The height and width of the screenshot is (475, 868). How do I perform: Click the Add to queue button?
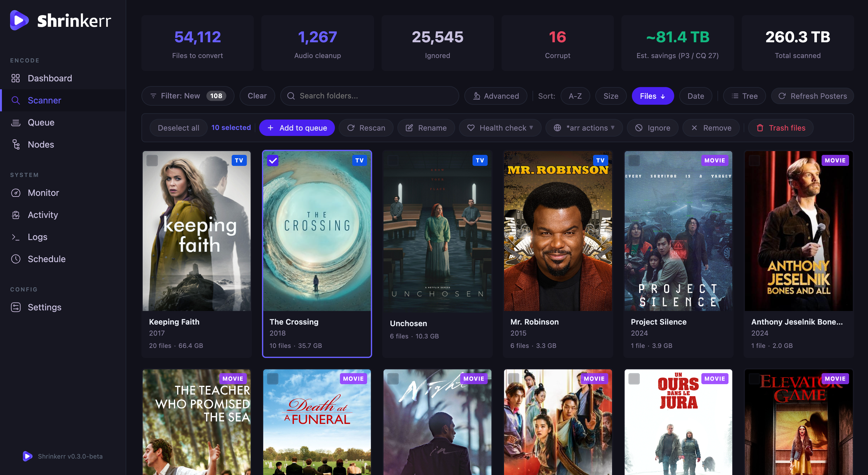coord(297,128)
